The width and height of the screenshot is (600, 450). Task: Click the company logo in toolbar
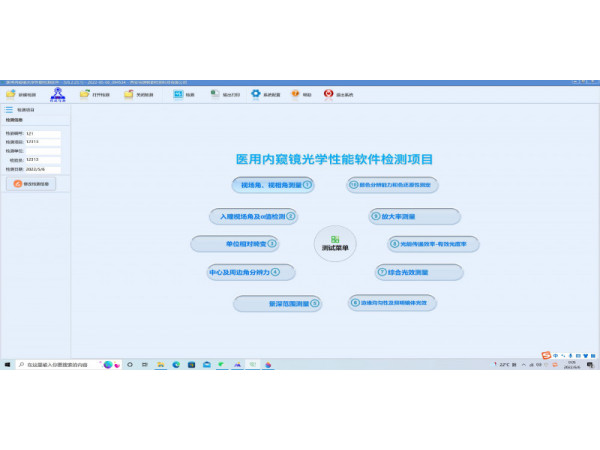click(x=57, y=93)
